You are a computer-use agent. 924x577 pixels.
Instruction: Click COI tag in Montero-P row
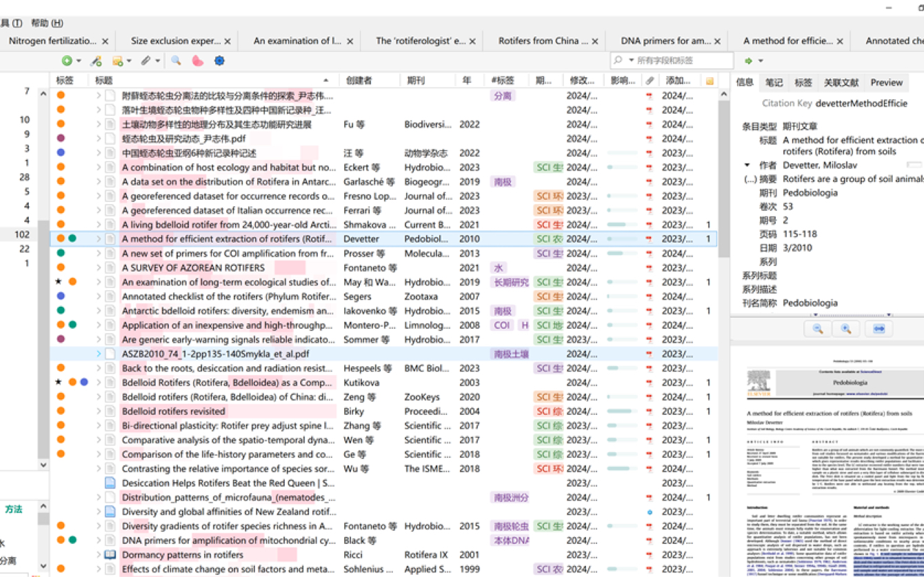503,325
